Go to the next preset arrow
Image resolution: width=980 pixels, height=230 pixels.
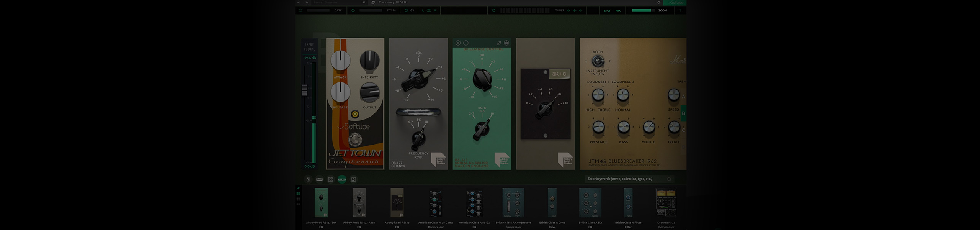[307, 2]
